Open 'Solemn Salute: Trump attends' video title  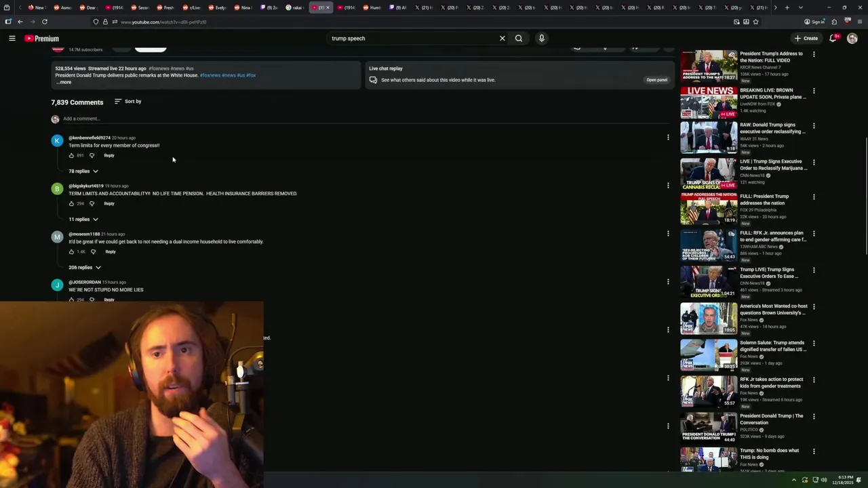[773, 346]
